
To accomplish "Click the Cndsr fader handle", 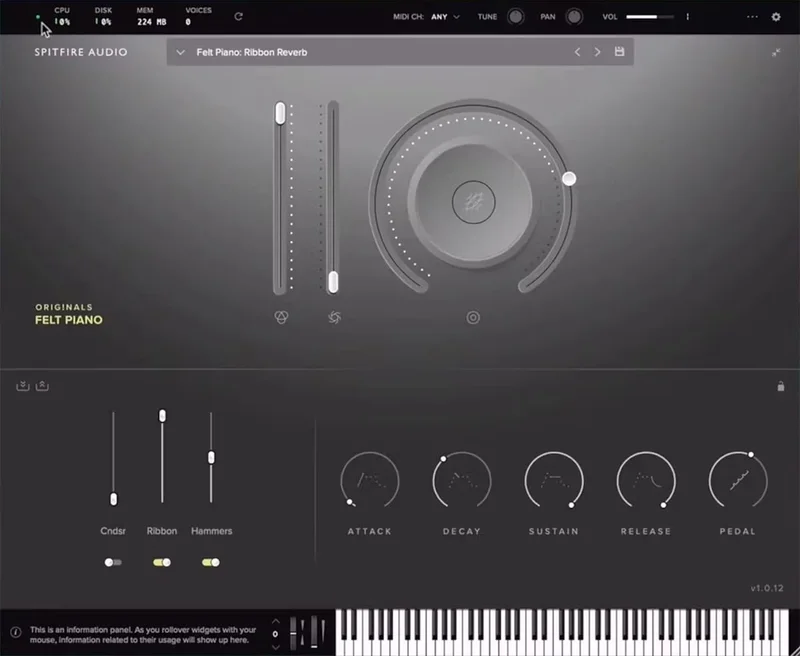I will (x=113, y=499).
